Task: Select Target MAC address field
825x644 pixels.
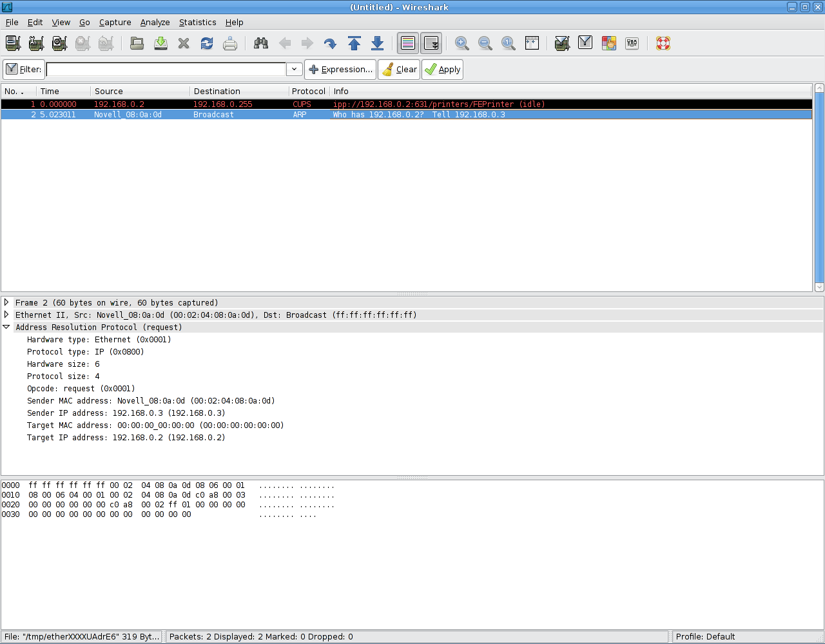Action: [155, 425]
